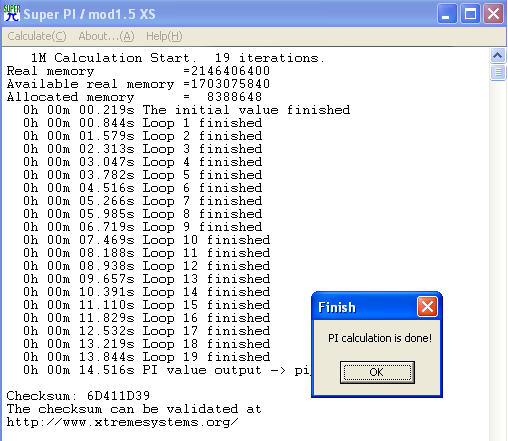This screenshot has height=441, width=508.
Task: Click the 'Loop 1 finished' line
Action: click(142, 123)
